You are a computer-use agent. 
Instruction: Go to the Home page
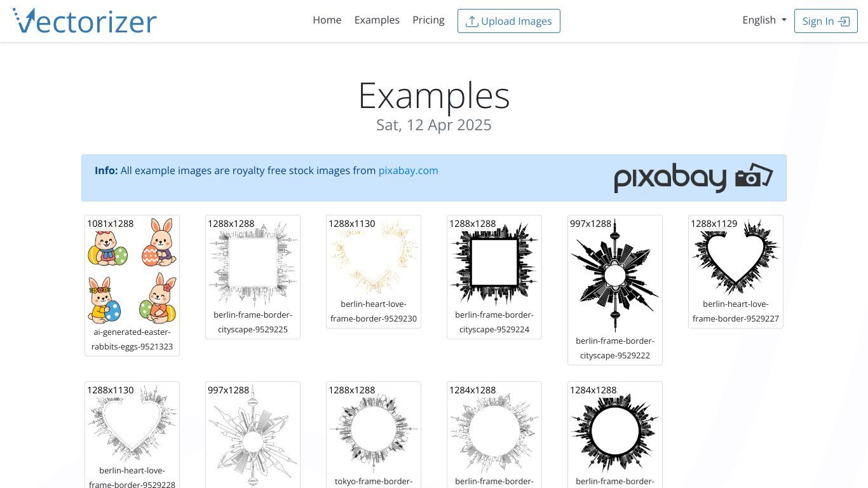(x=327, y=20)
